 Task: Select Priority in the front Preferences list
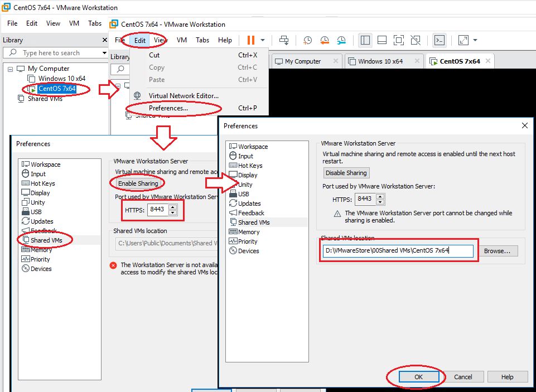pos(243,241)
